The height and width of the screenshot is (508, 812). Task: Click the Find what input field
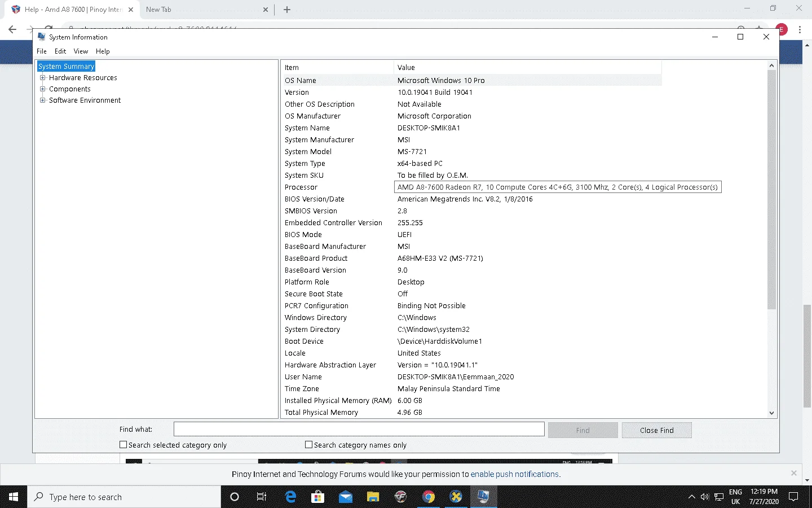359,430
